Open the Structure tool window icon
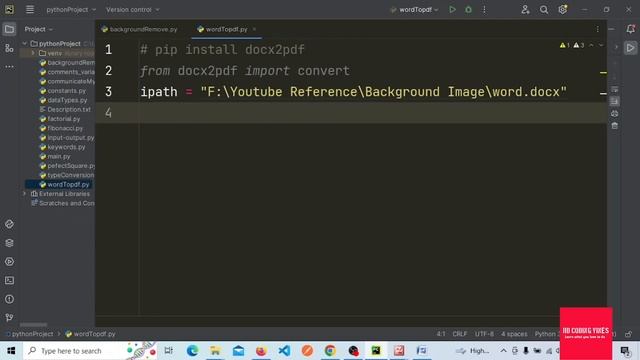Screen dimensions: 640x360 click(x=9, y=48)
